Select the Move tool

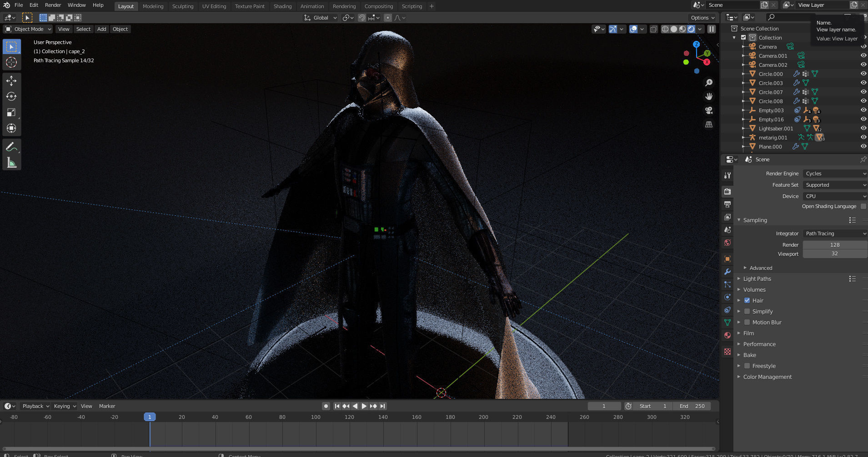[x=12, y=81]
